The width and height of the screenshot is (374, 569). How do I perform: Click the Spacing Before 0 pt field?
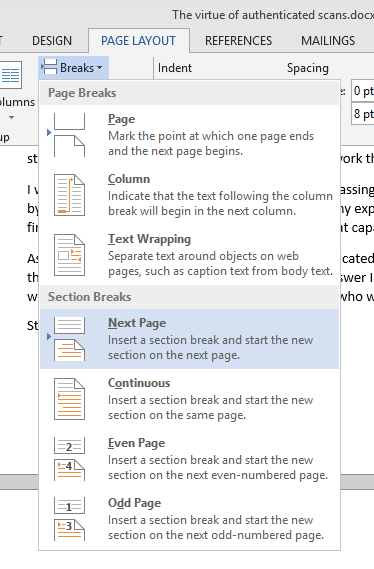tap(362, 91)
